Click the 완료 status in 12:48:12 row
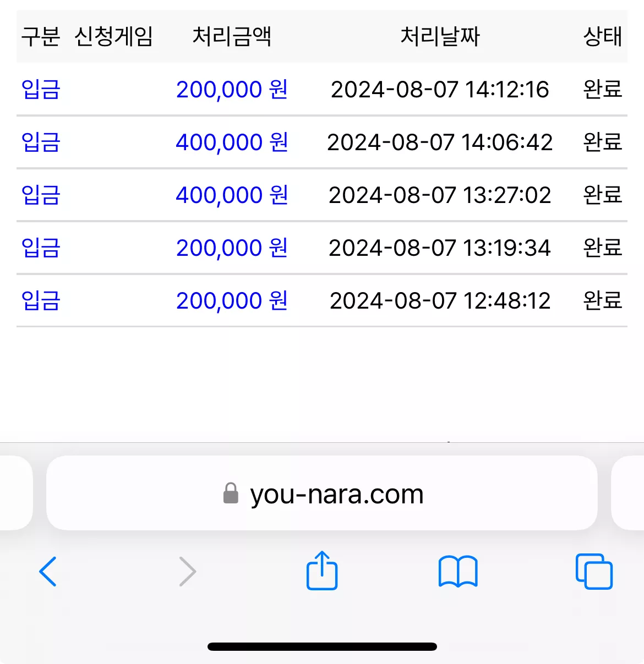The height and width of the screenshot is (664, 644). pos(603,300)
